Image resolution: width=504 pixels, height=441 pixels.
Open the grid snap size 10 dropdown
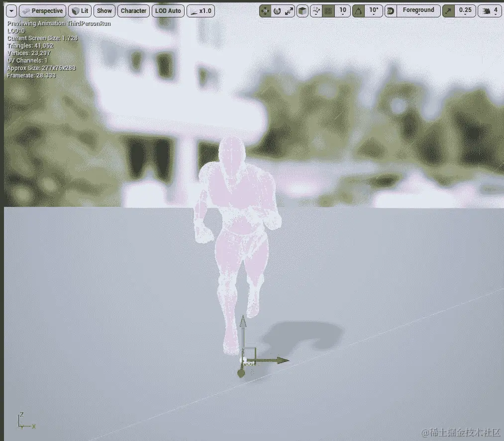click(343, 11)
